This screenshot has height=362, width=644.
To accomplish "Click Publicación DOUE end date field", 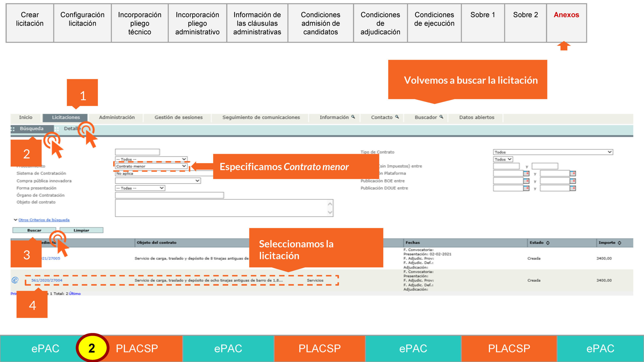I will pyautogui.click(x=555, y=188).
